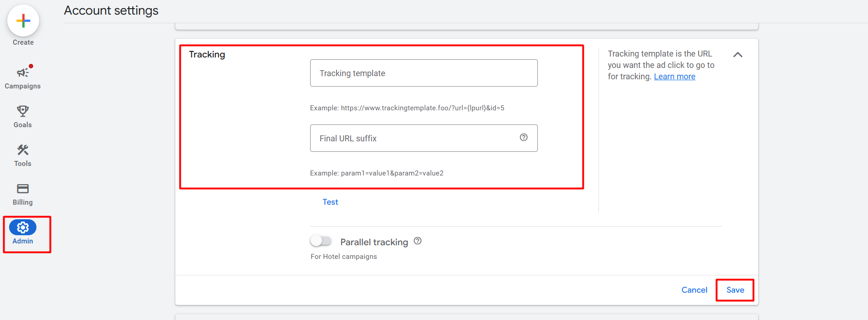Open Billing via the card icon
Image resolution: width=868 pixels, height=320 pixels.
[x=23, y=189]
